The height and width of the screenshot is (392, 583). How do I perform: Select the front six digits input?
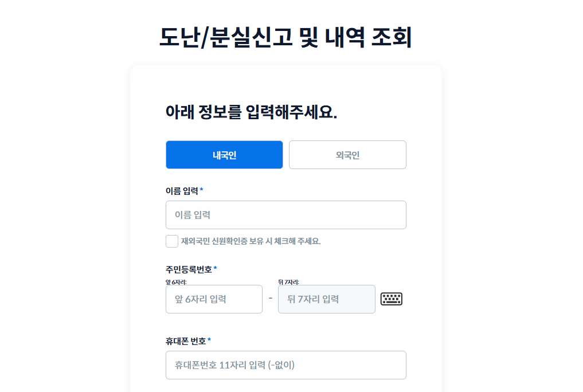pos(214,299)
